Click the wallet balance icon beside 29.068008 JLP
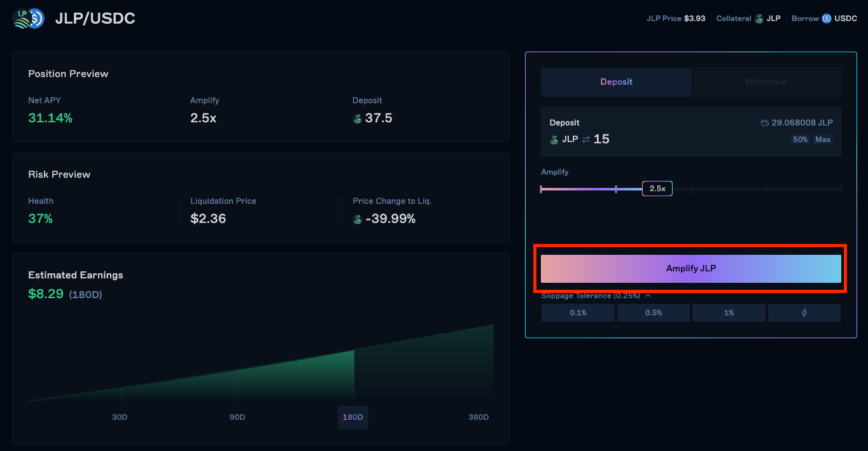The height and width of the screenshot is (451, 868). point(765,123)
